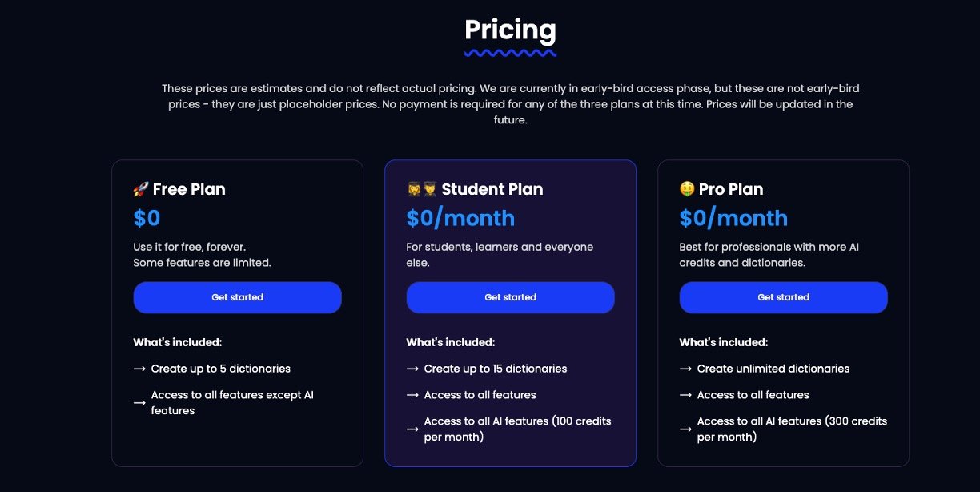Click arrow icon beside 'Create up to 5 dictionaries'
This screenshot has width=980, height=492.
click(x=139, y=369)
